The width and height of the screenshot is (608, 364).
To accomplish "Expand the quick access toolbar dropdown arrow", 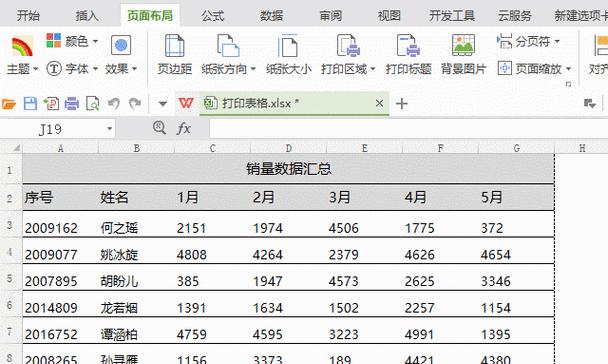I will [x=163, y=104].
